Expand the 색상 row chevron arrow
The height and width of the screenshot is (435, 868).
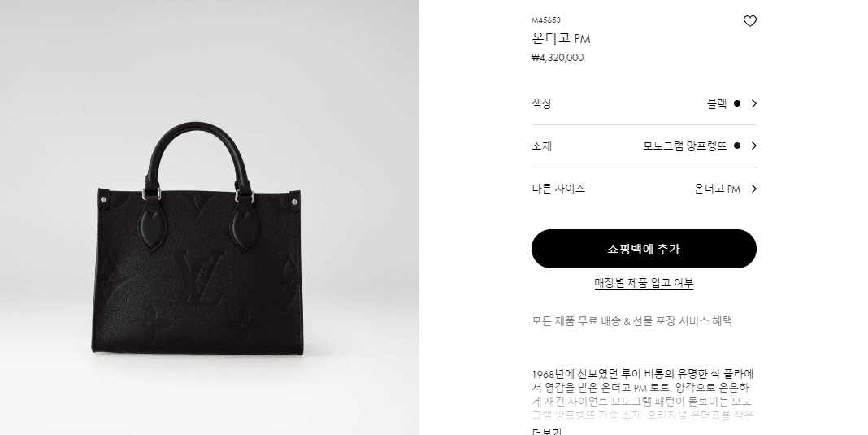(753, 103)
